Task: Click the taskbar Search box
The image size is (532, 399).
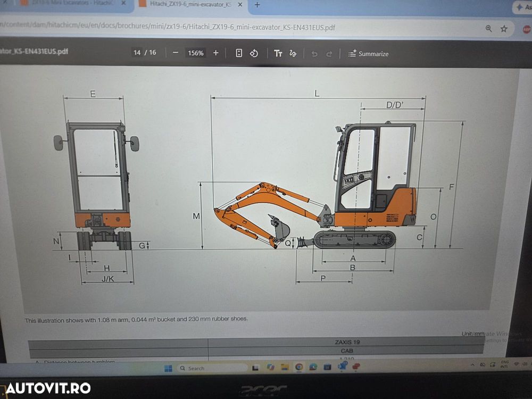Action: (x=212, y=368)
